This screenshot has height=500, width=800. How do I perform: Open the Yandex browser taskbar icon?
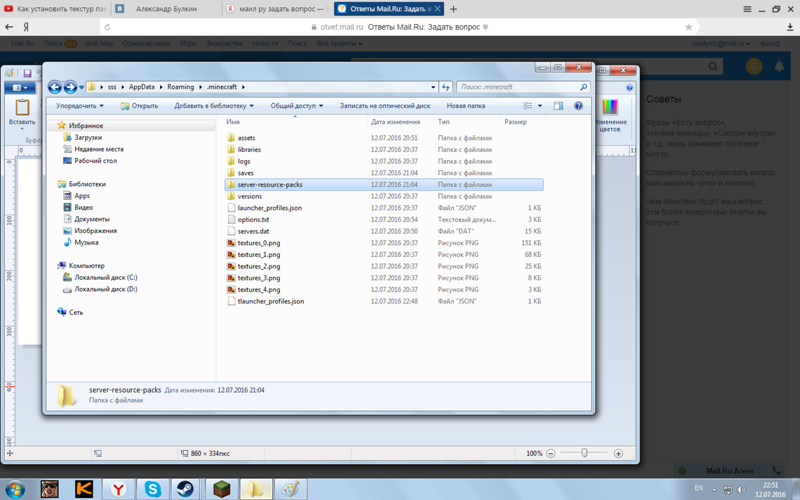pos(118,489)
